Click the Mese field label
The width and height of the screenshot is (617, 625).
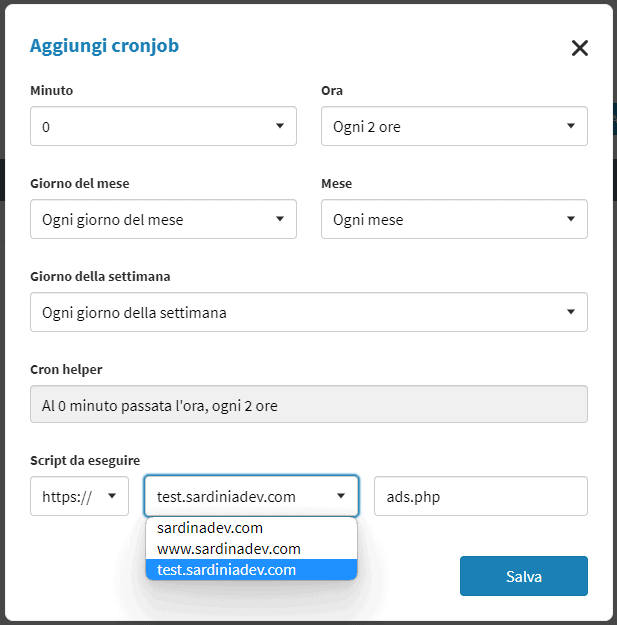pos(337,184)
